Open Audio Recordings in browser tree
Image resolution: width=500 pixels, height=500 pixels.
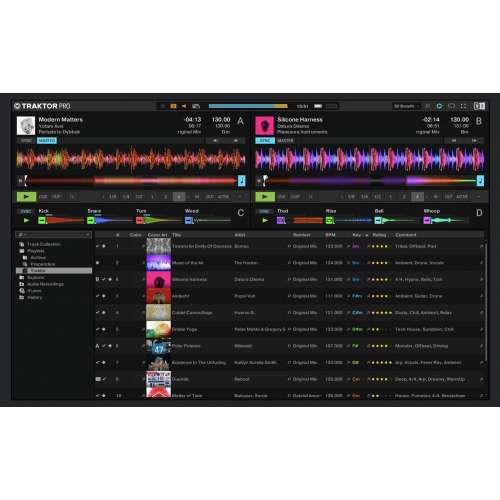point(45,284)
